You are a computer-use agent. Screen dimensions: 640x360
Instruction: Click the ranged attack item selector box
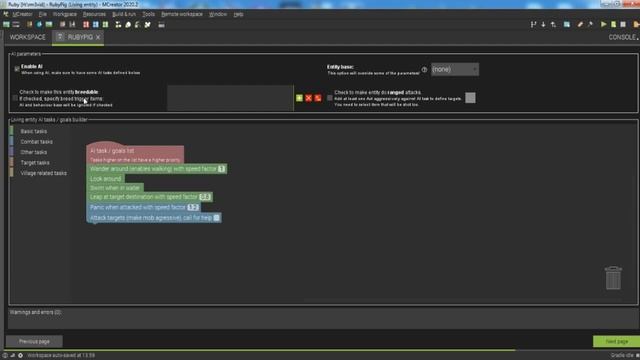470,98
